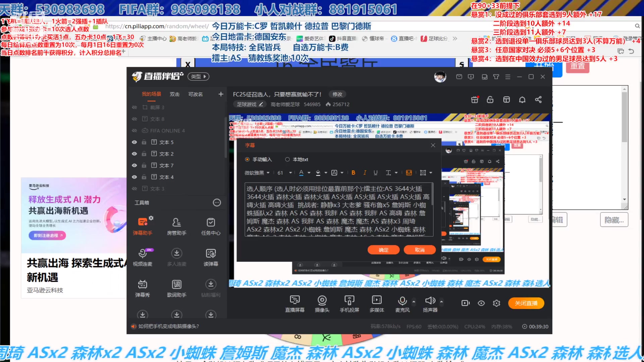Open the live settings gear icon
The width and height of the screenshot is (644, 362).
coord(496,303)
